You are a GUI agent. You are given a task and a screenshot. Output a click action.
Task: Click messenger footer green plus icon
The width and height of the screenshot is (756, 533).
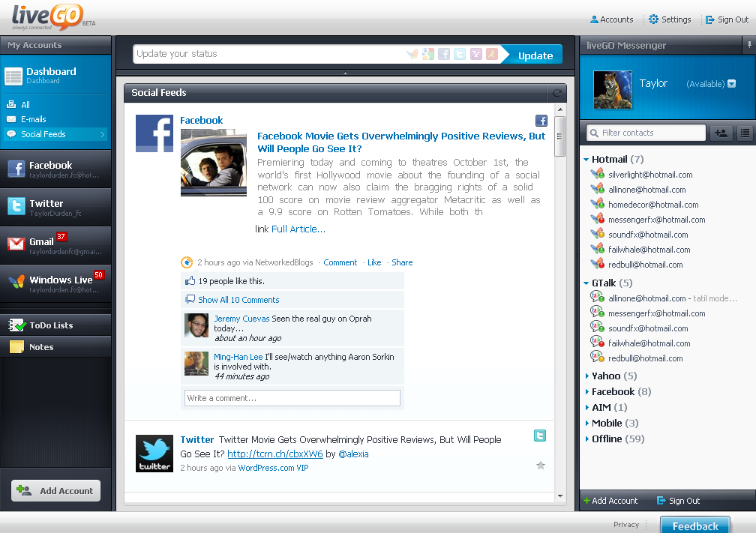pyautogui.click(x=586, y=501)
